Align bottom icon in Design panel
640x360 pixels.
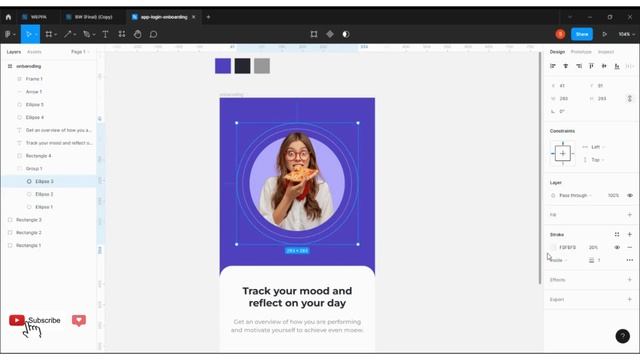[617, 66]
